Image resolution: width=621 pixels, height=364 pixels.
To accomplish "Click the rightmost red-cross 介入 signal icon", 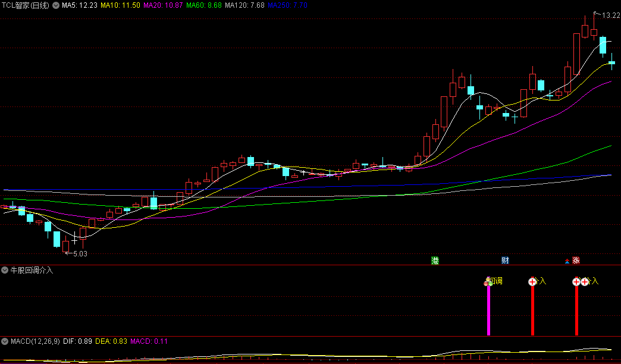I will pos(585,281).
